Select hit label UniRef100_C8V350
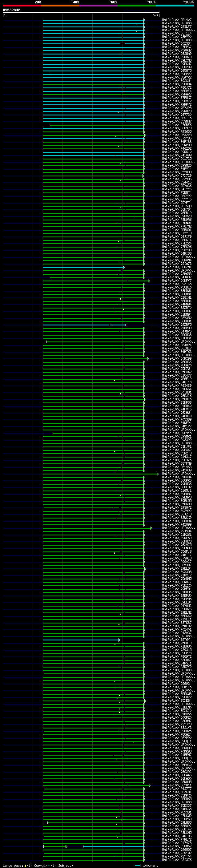Image resolution: width=197 pixels, height=868 pixels. [177, 318]
